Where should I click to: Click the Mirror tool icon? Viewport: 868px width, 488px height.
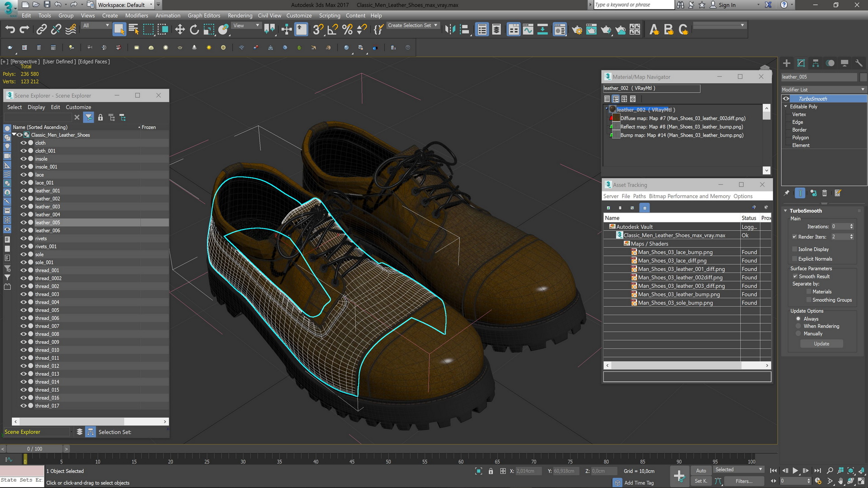[x=450, y=30]
